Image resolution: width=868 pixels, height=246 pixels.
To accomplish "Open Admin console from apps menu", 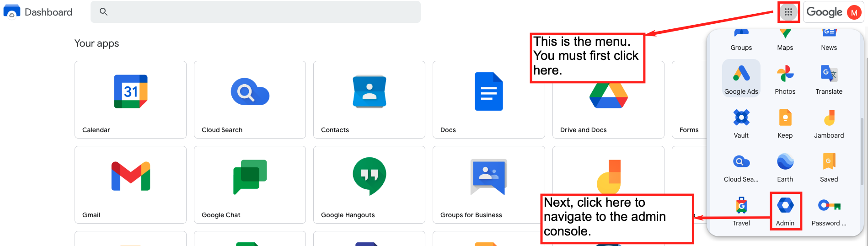I will [x=785, y=210].
